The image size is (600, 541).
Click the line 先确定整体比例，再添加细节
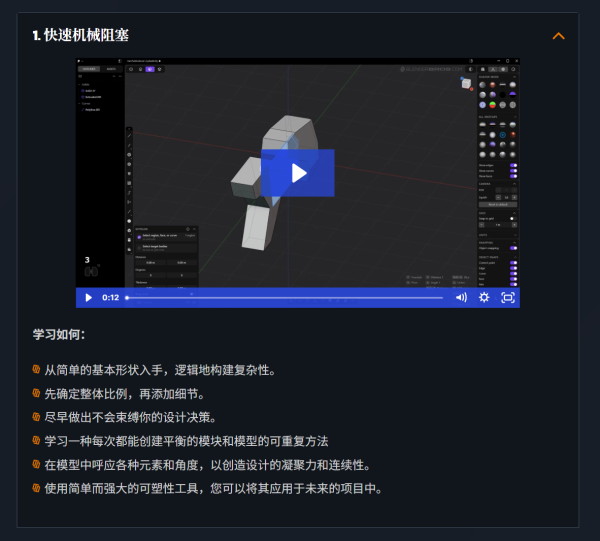coord(124,394)
